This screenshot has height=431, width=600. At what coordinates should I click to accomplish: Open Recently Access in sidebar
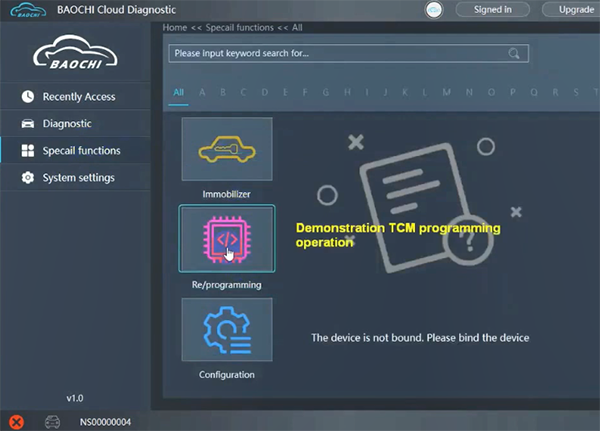(75, 96)
